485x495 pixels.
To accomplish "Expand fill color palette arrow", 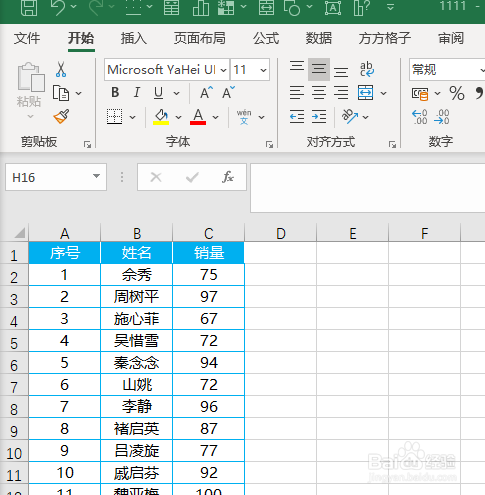I will [178, 117].
